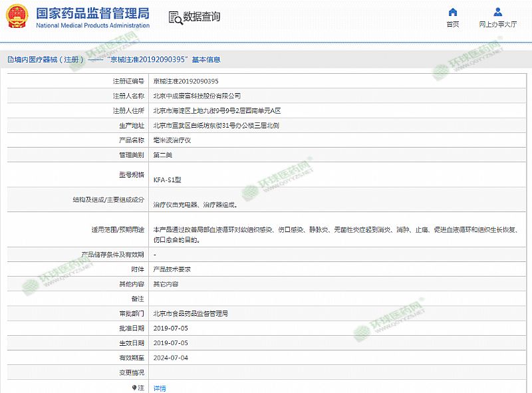Click registrant name 北京中成康富科技股份有限公司
The width and height of the screenshot is (532, 393).
click(x=197, y=96)
